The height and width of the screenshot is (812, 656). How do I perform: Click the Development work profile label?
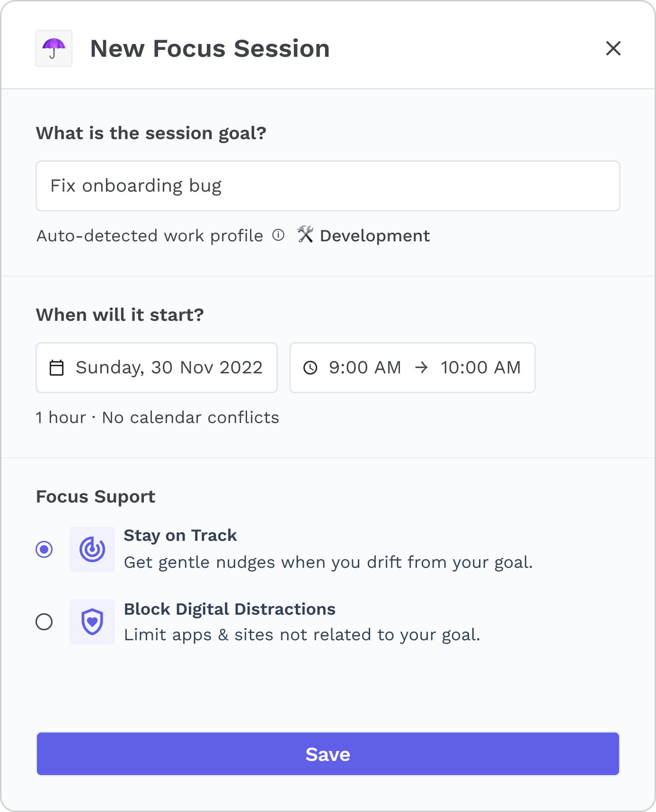(375, 236)
